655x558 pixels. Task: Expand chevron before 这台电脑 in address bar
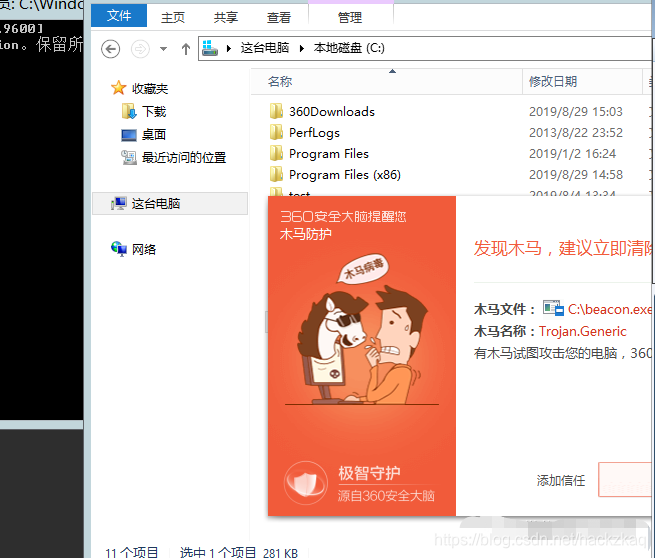click(x=228, y=48)
